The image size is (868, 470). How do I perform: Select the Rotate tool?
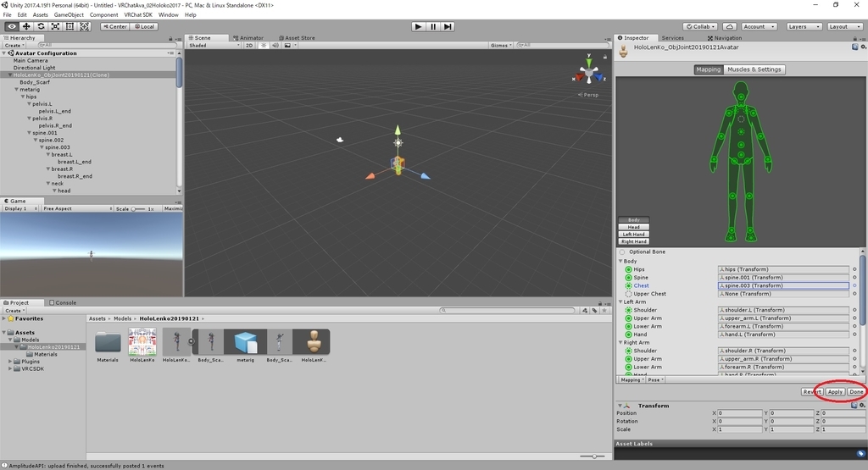coord(41,26)
